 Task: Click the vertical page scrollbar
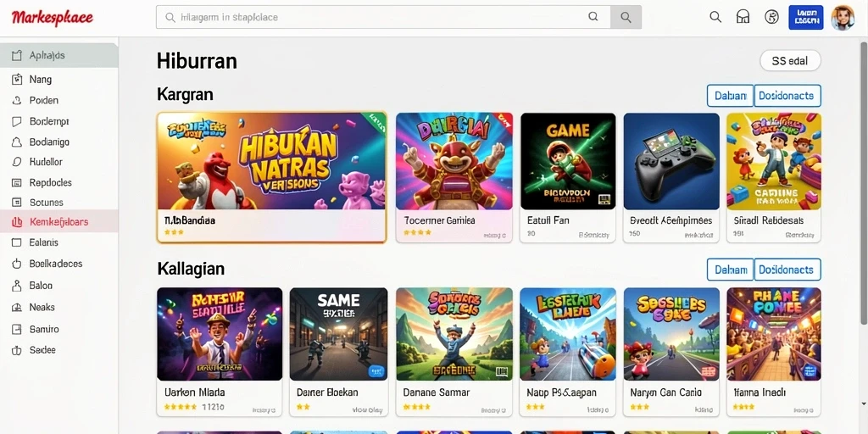pyautogui.click(x=864, y=183)
